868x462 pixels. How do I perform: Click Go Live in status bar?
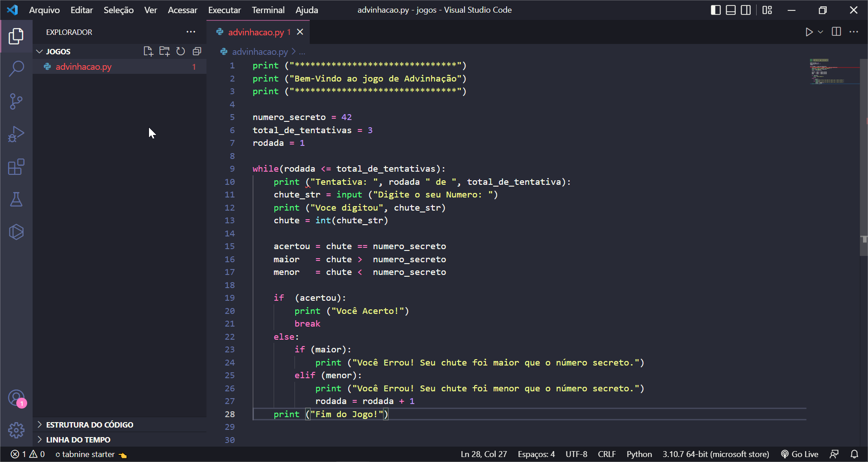tap(800, 454)
